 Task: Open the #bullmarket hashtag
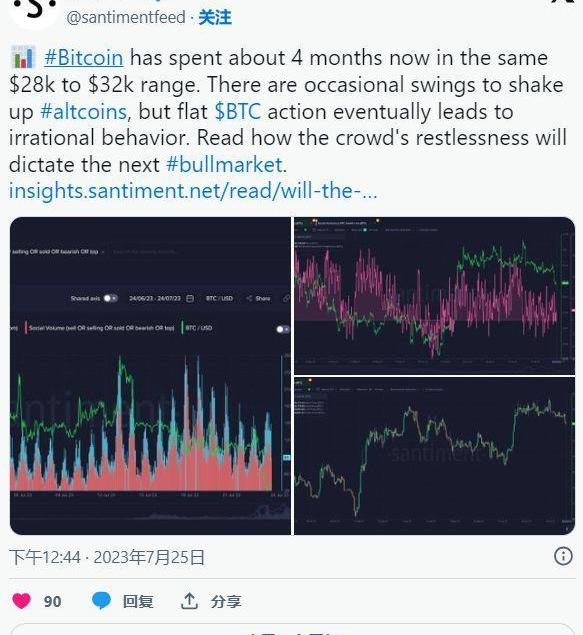[224, 165]
